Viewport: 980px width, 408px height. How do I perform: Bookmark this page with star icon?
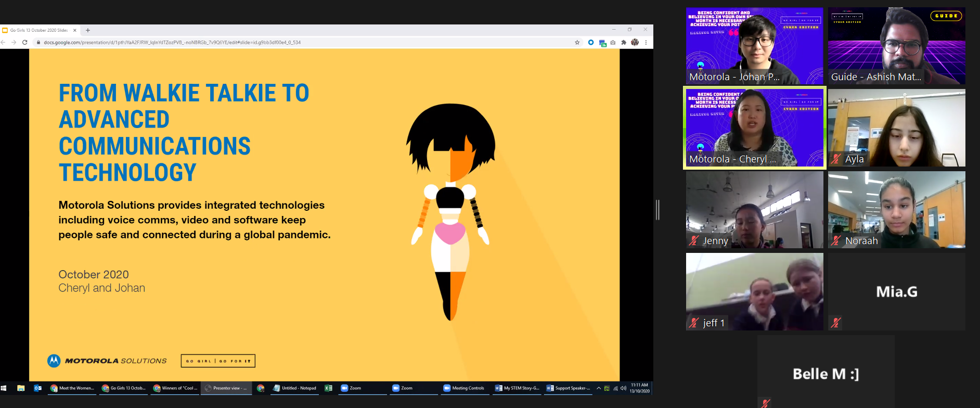click(x=577, y=42)
